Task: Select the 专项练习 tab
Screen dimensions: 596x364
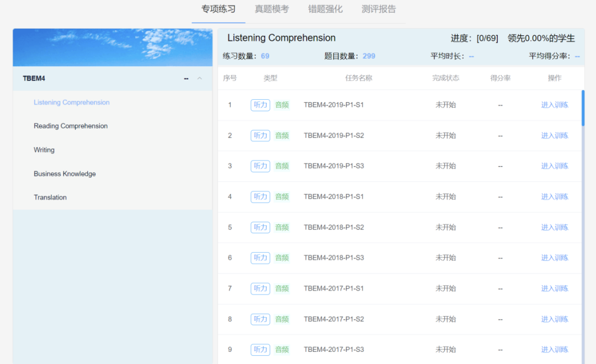Action: tap(218, 9)
